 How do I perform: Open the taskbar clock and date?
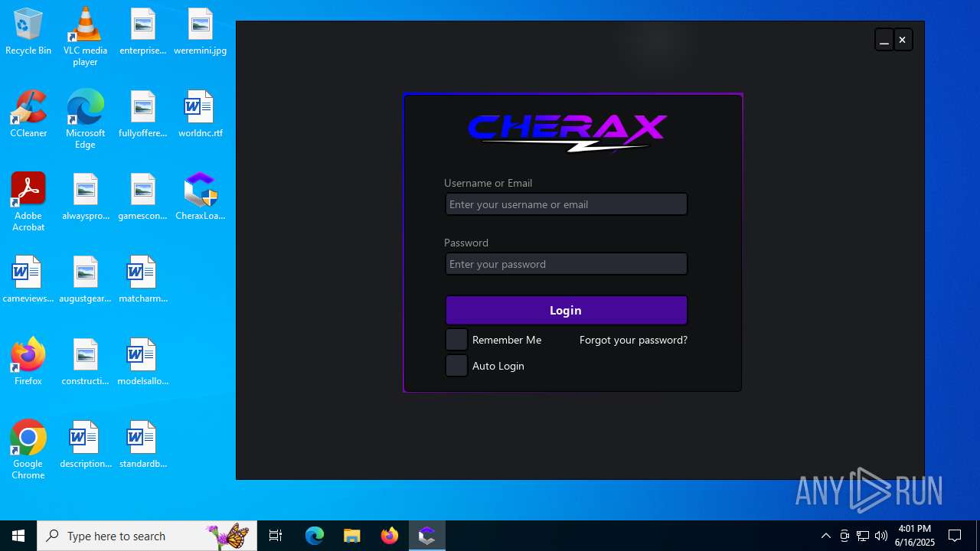click(x=914, y=536)
